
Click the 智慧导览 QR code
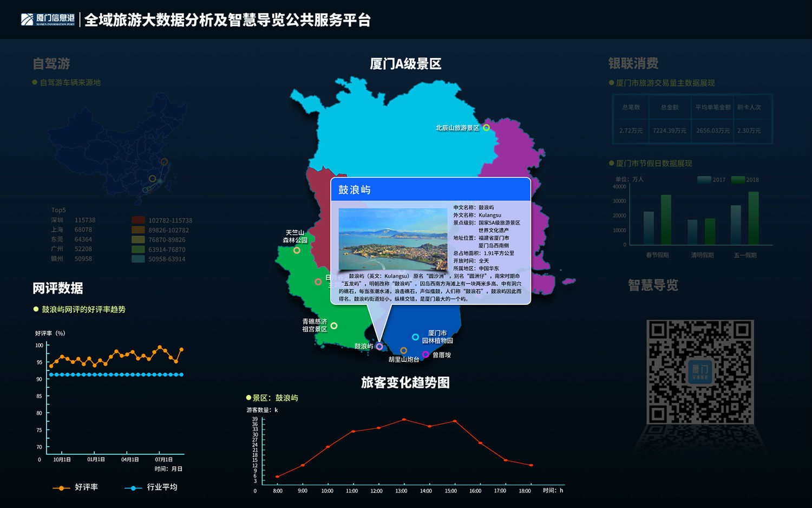(700, 372)
